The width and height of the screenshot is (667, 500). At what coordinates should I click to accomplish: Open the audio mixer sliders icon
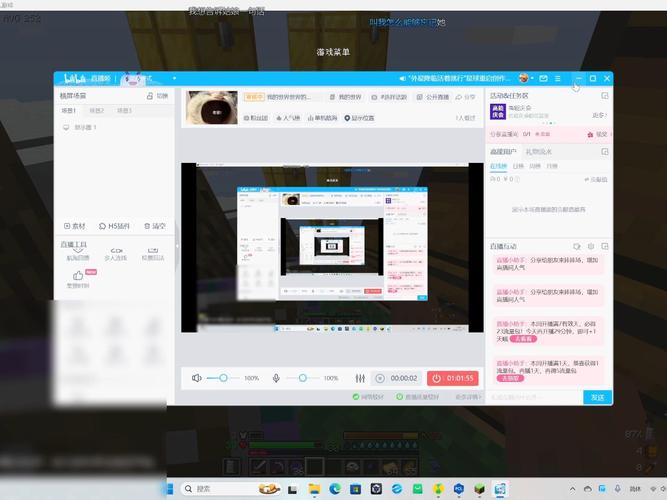click(360, 378)
